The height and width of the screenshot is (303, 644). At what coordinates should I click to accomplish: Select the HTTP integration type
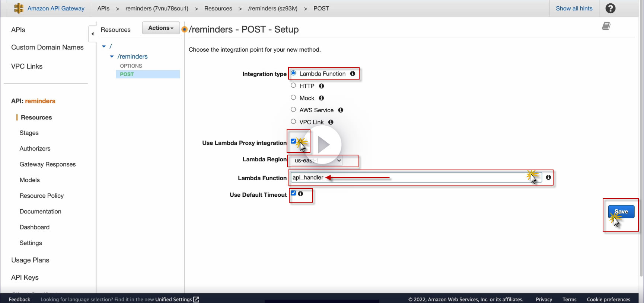point(293,85)
